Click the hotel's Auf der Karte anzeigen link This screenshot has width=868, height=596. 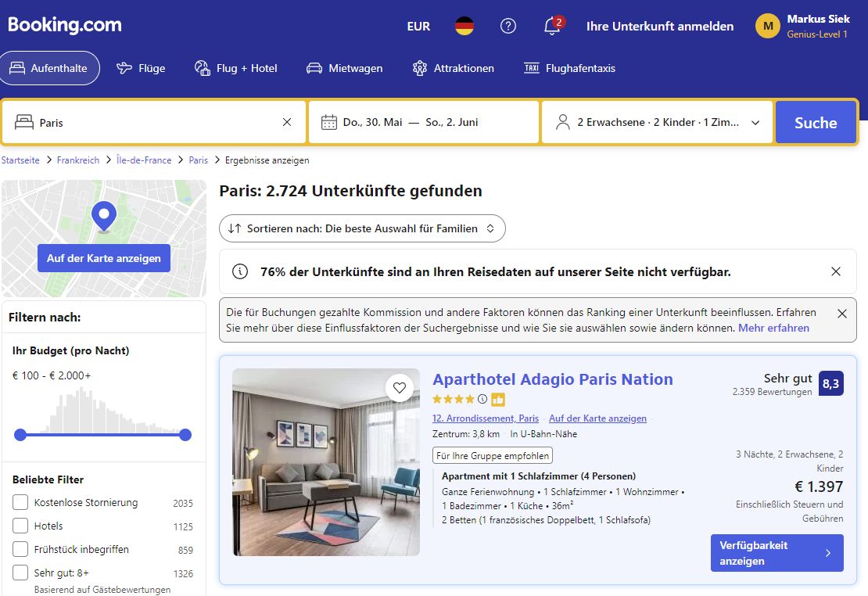click(x=597, y=418)
